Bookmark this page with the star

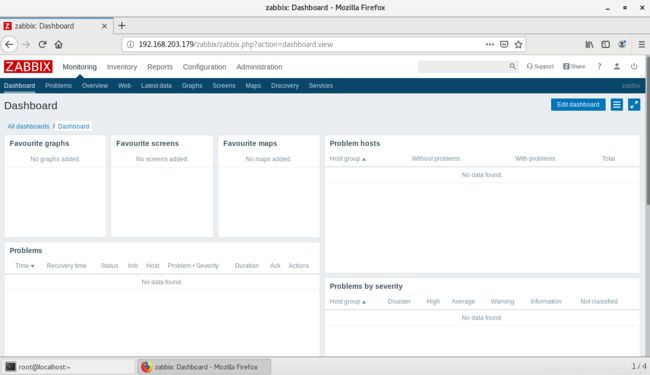[x=518, y=44]
